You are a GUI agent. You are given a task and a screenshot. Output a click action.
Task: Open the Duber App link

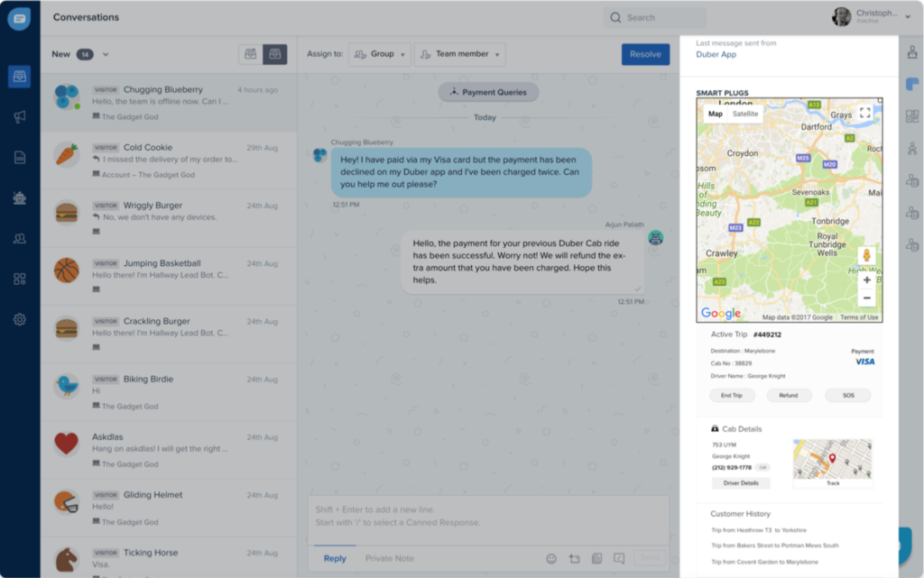(x=716, y=55)
